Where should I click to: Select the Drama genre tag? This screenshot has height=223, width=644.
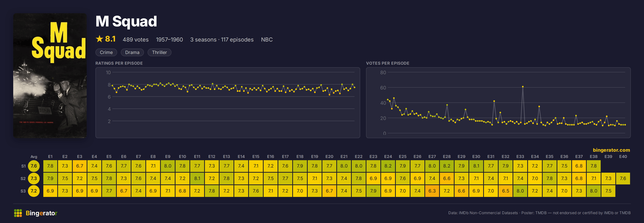132,52
